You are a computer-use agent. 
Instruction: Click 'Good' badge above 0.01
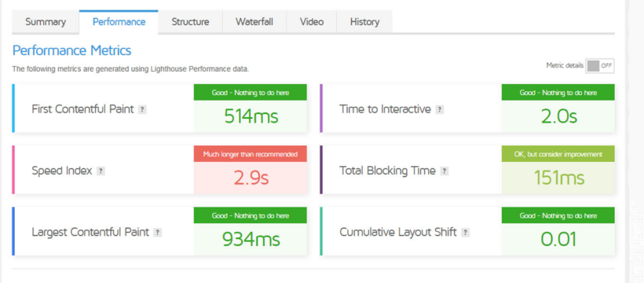coord(558,215)
